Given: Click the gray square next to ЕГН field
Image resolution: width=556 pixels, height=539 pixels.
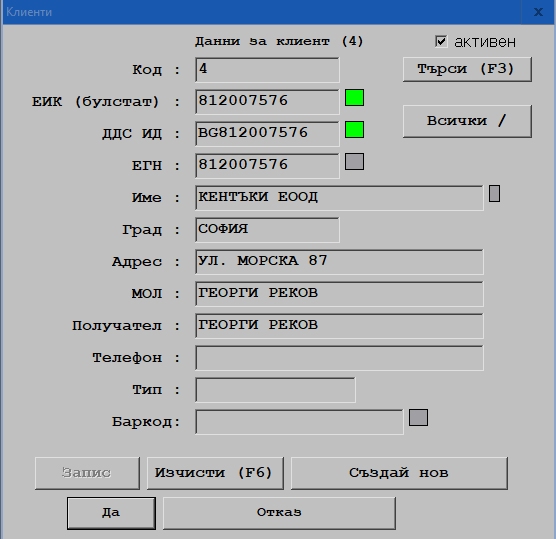Looking at the screenshot, I should click(354, 162).
